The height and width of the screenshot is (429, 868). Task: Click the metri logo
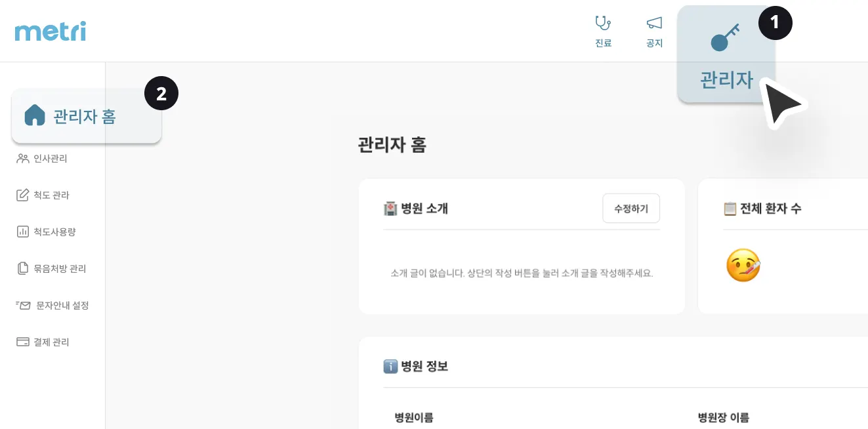coord(50,31)
